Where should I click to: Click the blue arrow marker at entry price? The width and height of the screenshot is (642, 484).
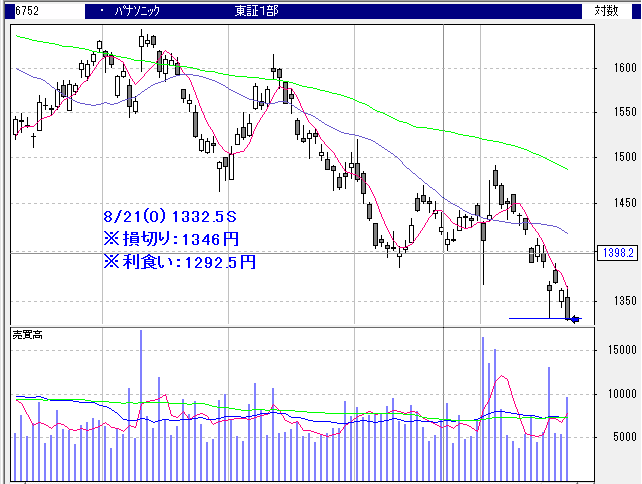(574, 319)
